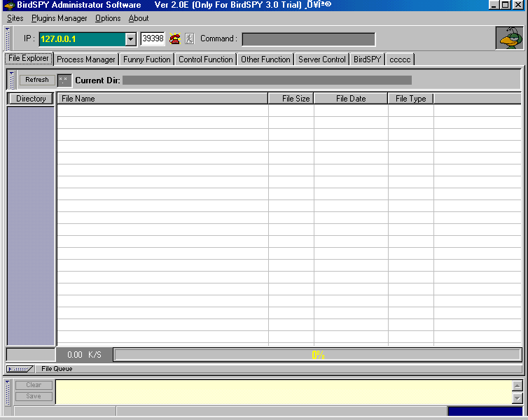The height and width of the screenshot is (420, 528).
Task: Click the gray disconnect icon beside the phone
Action: [189, 39]
